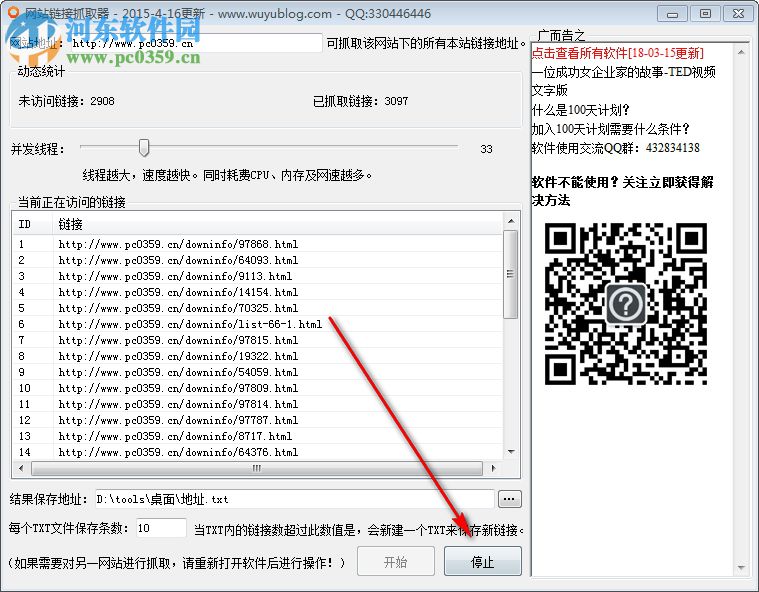
Task: Click the link list horizontal scroll-left arrow
Action: click(x=21, y=468)
